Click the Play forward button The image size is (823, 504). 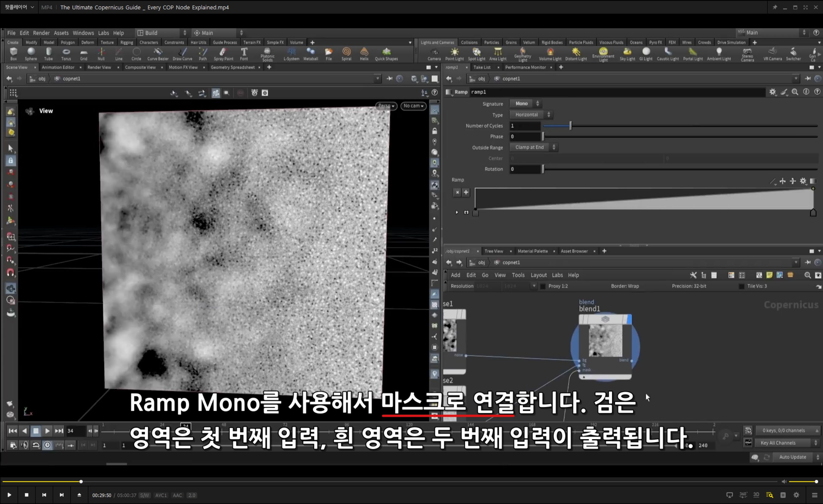pyautogui.click(x=47, y=431)
